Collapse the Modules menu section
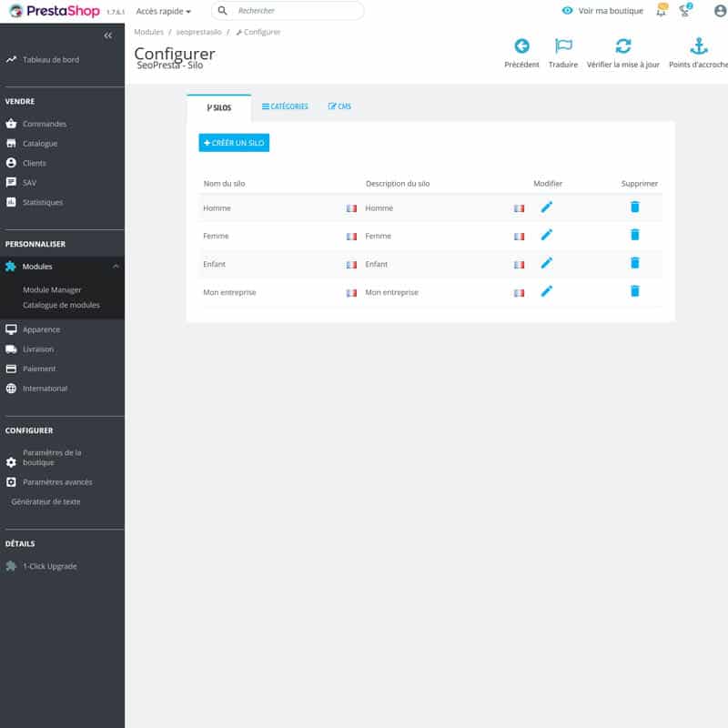The width and height of the screenshot is (728, 728). [x=116, y=267]
